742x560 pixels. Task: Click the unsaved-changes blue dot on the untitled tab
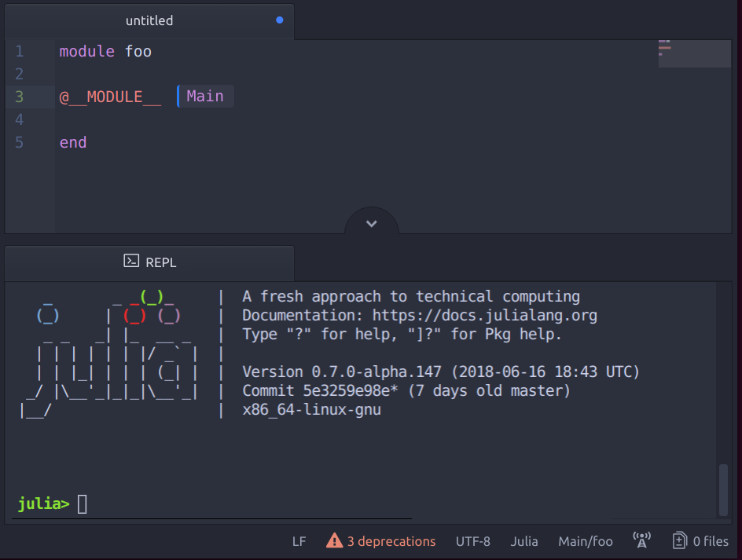pyautogui.click(x=279, y=21)
